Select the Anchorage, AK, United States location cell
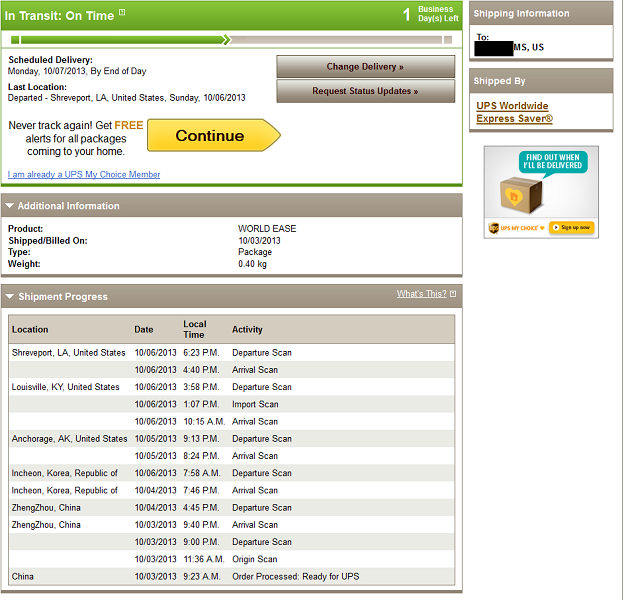Image resolution: width=626 pixels, height=600 pixels. pyautogui.click(x=69, y=439)
